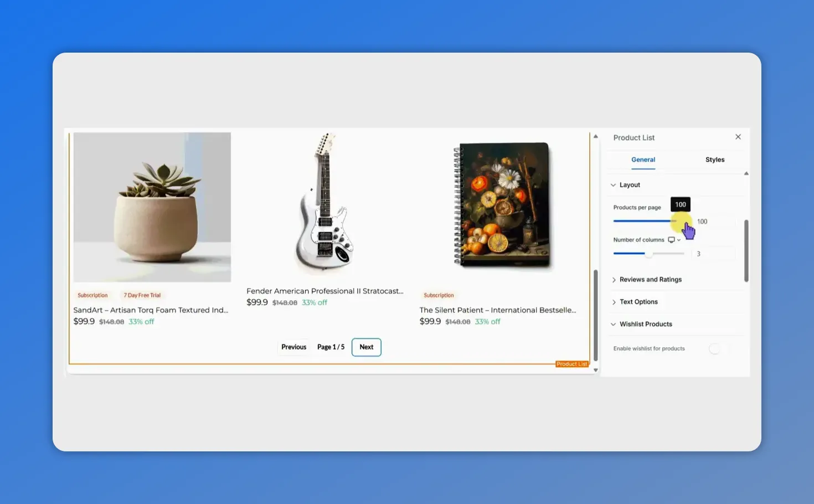Click the monitor device icon beside Number of columns

[x=671, y=240]
